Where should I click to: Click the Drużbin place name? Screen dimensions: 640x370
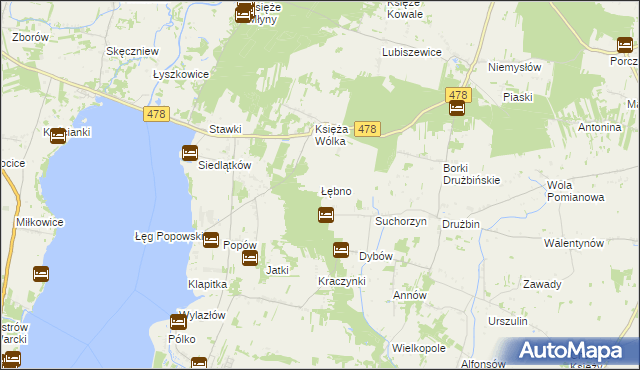(461, 224)
